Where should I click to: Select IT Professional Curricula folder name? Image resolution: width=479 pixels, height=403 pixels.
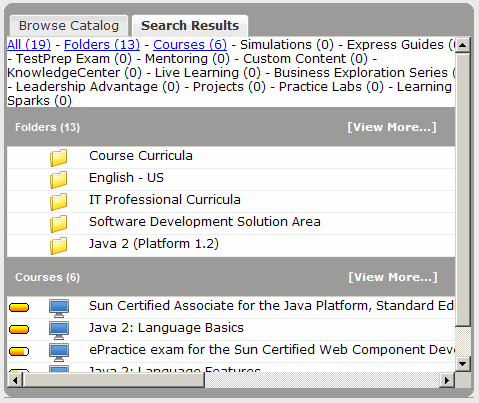coord(165,200)
